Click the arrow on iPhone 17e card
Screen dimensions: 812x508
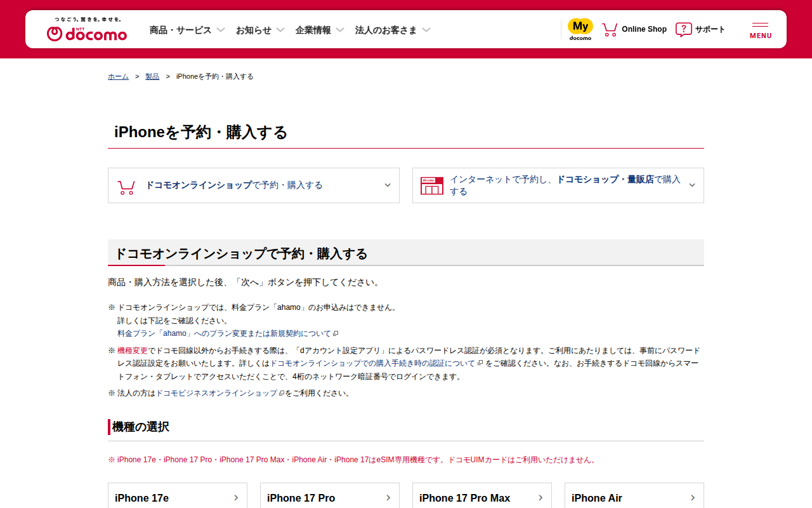pos(236,498)
